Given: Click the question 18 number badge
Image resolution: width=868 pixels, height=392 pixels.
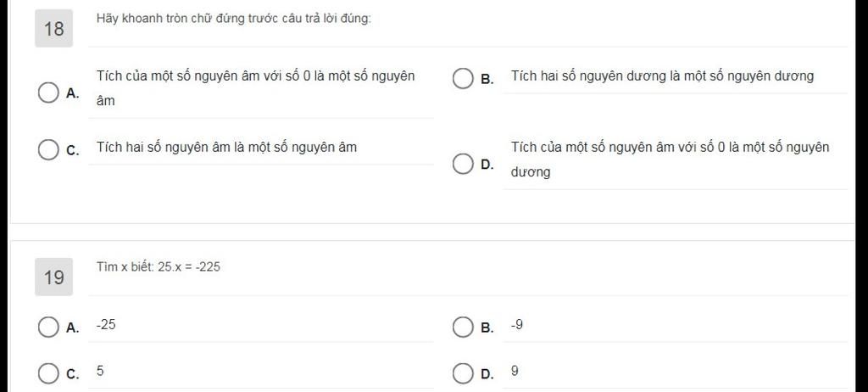Looking at the screenshot, I should coord(53,28).
